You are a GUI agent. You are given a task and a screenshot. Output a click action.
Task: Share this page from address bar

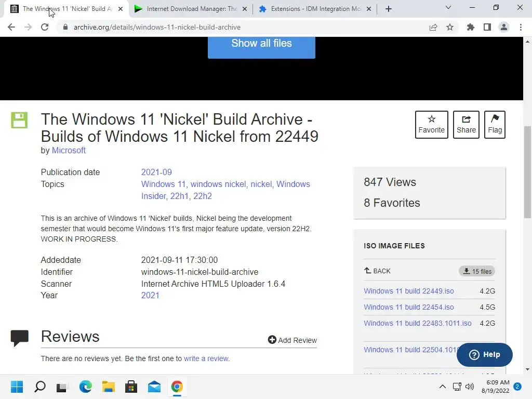click(433, 27)
